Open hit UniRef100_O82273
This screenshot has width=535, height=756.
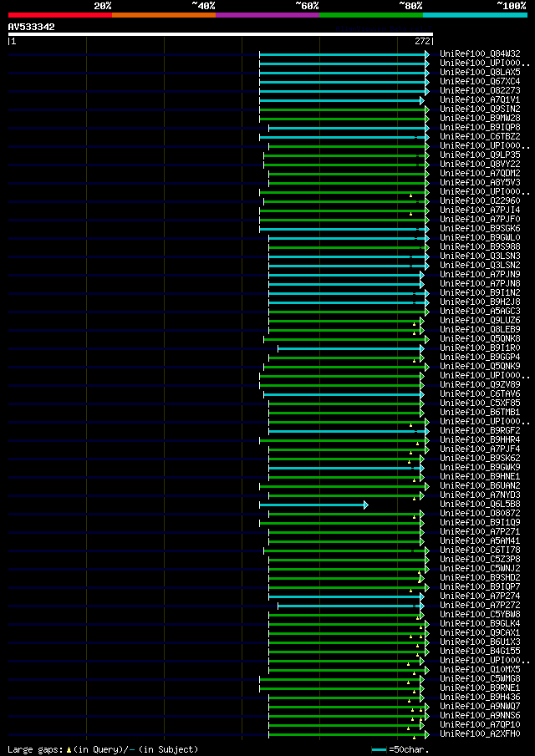[x=480, y=90]
